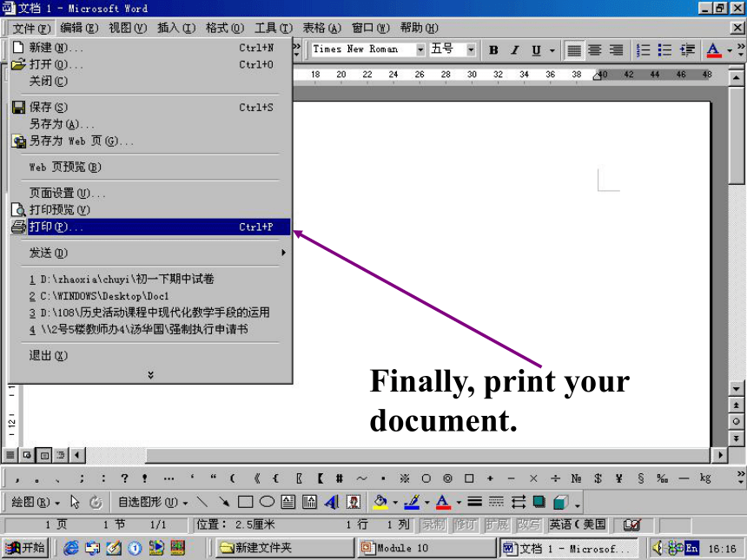
Task: Click the Arrow Style icon
Action: [x=518, y=502]
